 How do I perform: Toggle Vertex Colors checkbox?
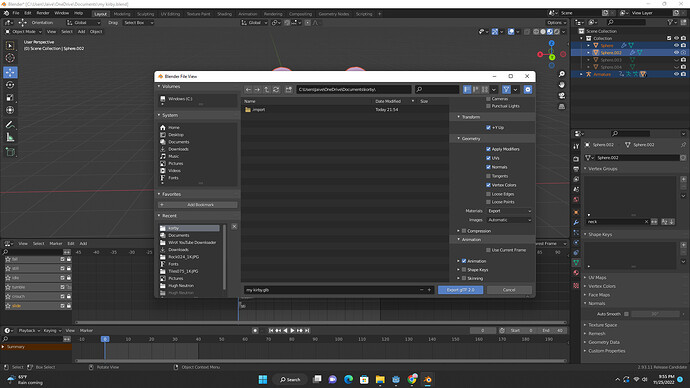pos(488,185)
